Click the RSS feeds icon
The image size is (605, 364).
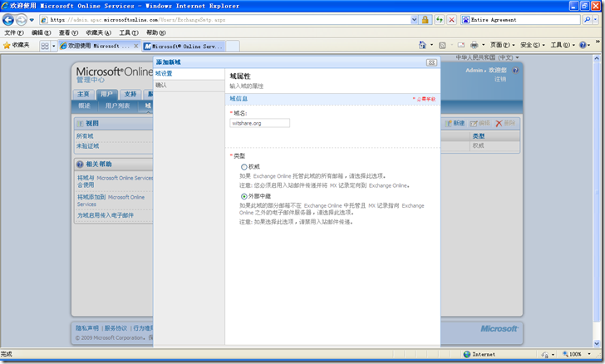[442, 45]
